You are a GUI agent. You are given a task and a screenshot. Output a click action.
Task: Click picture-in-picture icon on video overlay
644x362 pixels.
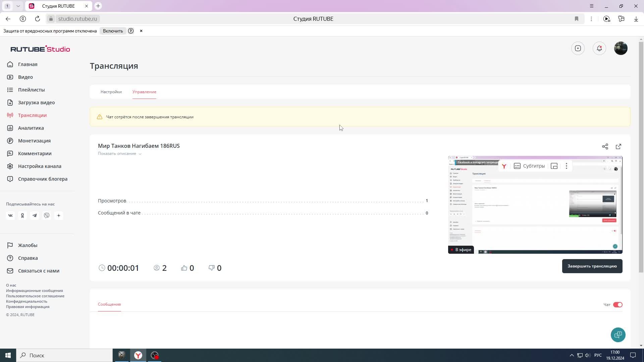(554, 166)
